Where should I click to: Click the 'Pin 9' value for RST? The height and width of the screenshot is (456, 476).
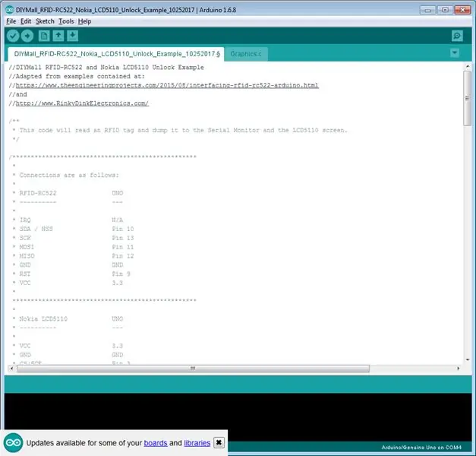121,274
